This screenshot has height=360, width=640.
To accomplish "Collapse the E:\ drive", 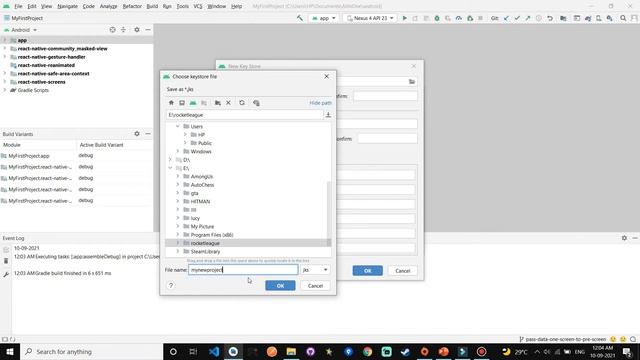I will click(170, 168).
